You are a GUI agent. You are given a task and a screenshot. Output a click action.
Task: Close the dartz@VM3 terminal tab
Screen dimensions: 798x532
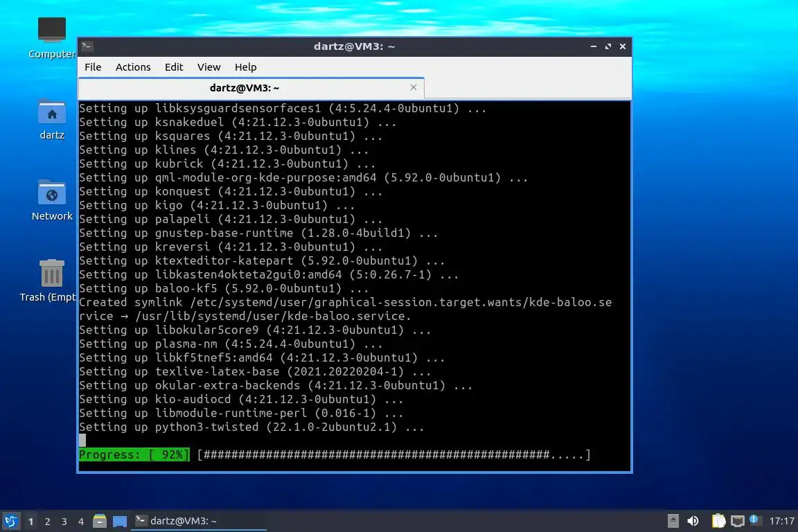[414, 87]
